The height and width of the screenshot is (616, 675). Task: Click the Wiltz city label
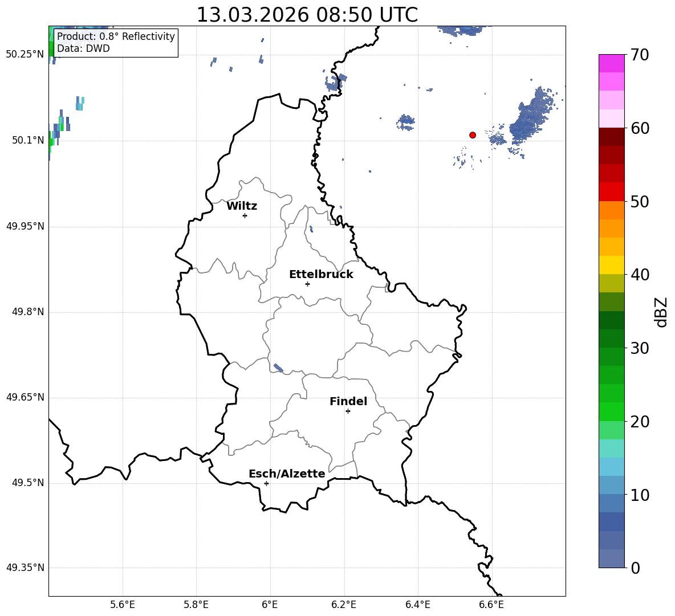point(242,206)
